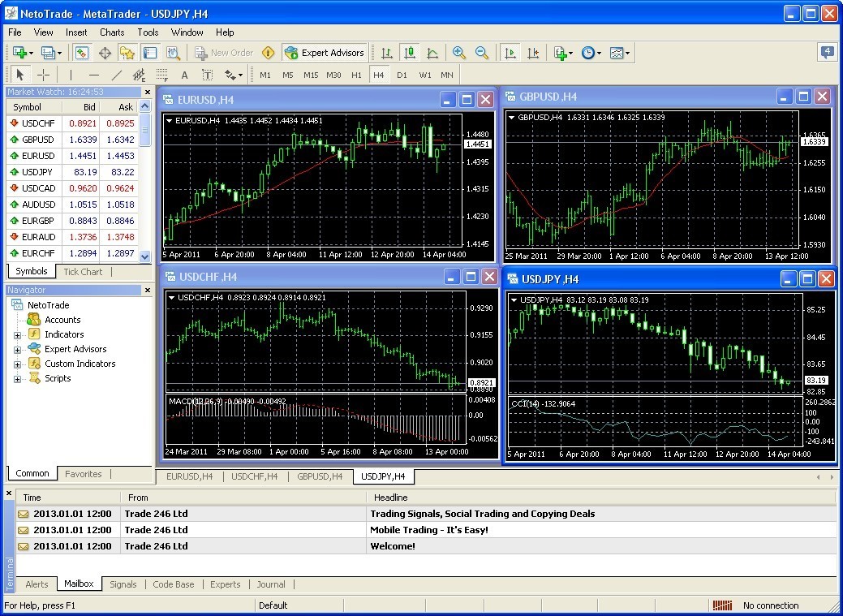Expand the Scripts tree node
The image size is (843, 616).
(17, 379)
